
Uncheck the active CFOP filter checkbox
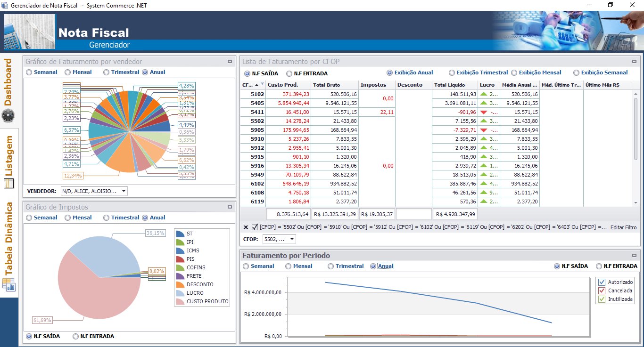coord(255,227)
